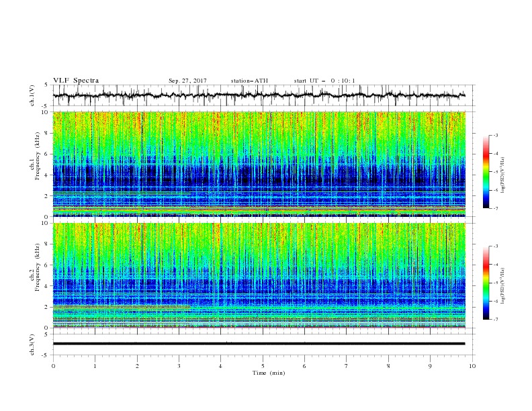Screen dimensions: 532x411
Task: Click time axis tick label "4"
Action: (x=221, y=366)
